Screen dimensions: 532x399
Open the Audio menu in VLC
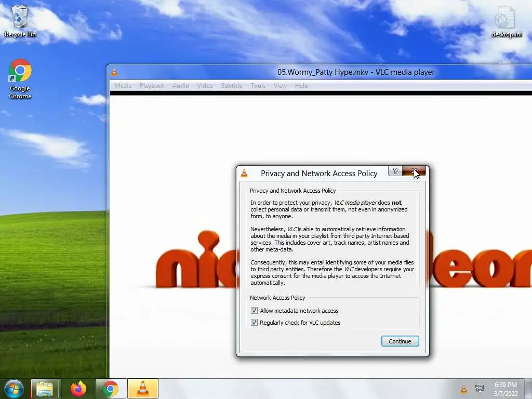180,86
